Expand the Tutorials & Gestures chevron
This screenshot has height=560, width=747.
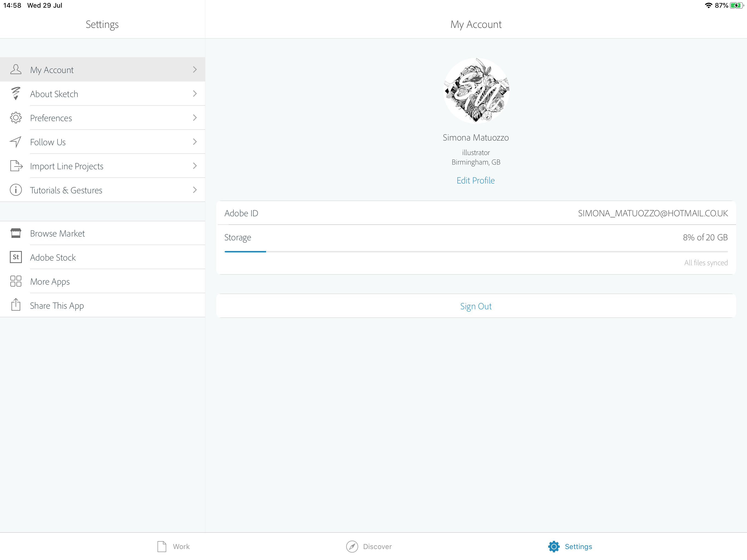click(x=195, y=190)
